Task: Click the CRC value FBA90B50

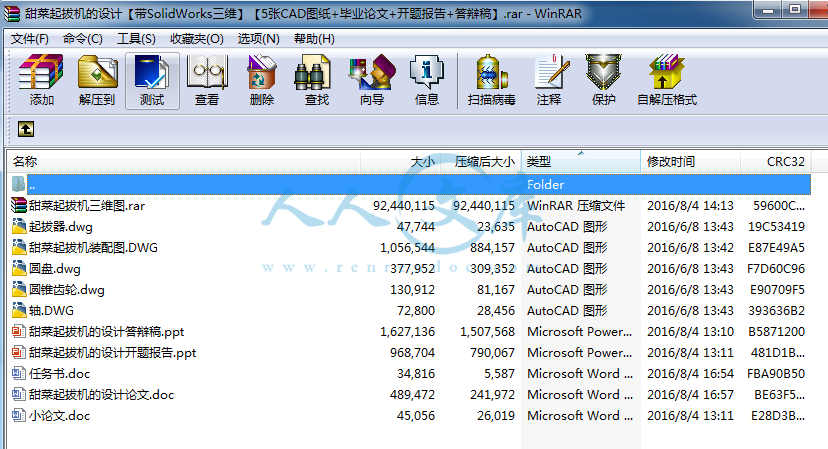Action: click(x=776, y=373)
